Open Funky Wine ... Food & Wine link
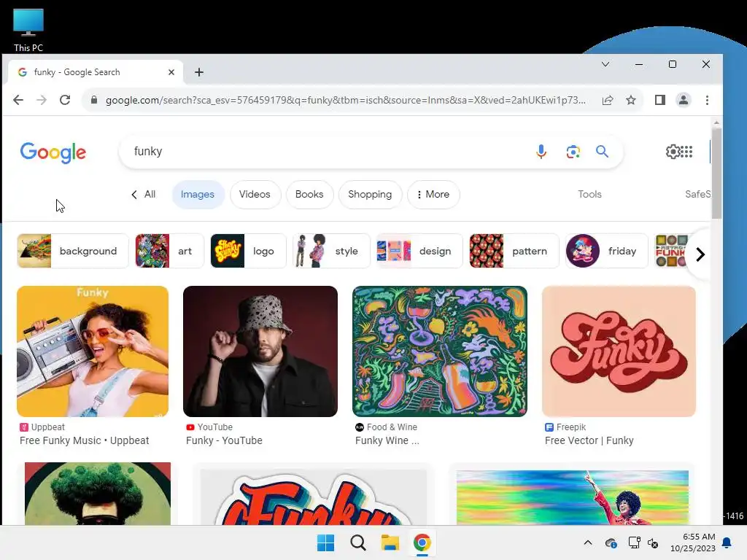Image resolution: width=747 pixels, height=560 pixels. coord(387,440)
